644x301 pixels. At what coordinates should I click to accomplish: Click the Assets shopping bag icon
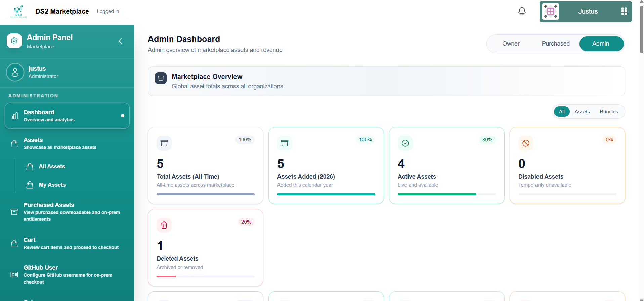(14, 144)
